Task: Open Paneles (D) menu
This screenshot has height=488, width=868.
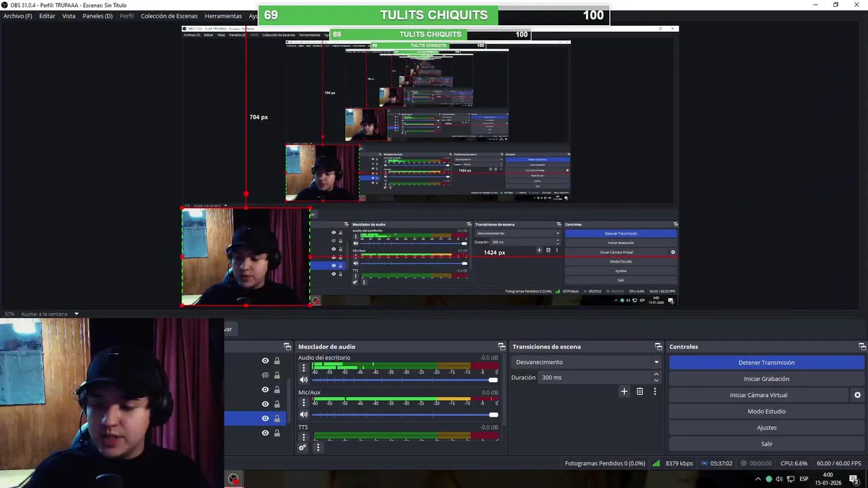Action: (x=98, y=16)
